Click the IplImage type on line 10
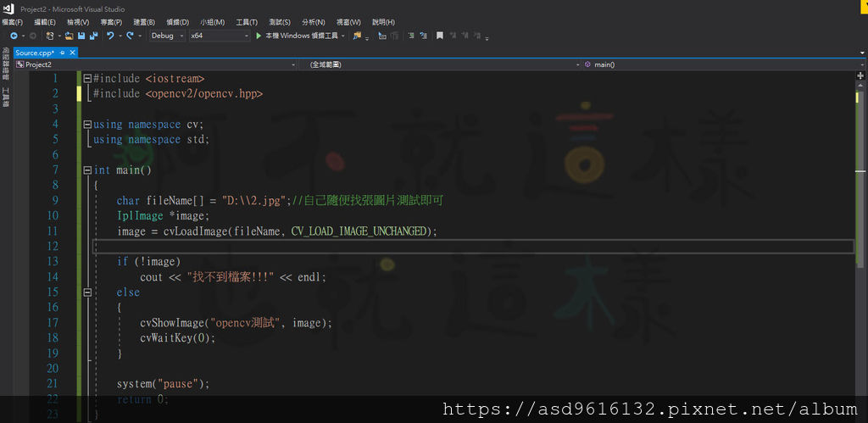868x423 pixels. [x=140, y=216]
